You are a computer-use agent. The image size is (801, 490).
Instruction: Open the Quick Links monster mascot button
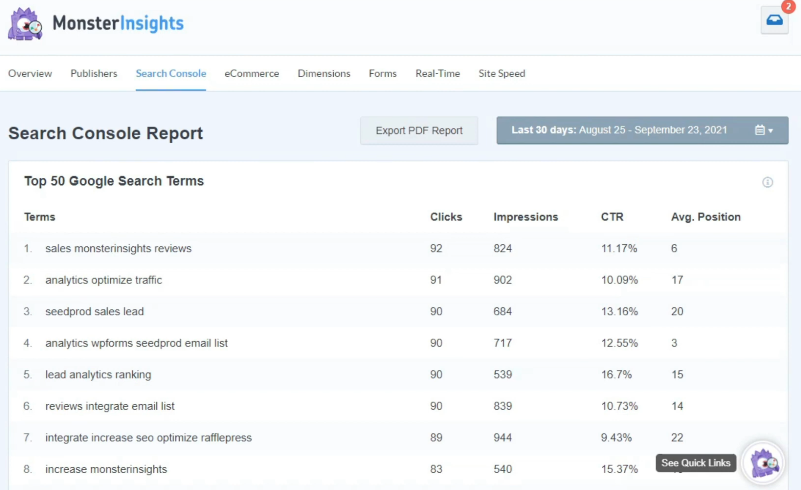coord(765,462)
